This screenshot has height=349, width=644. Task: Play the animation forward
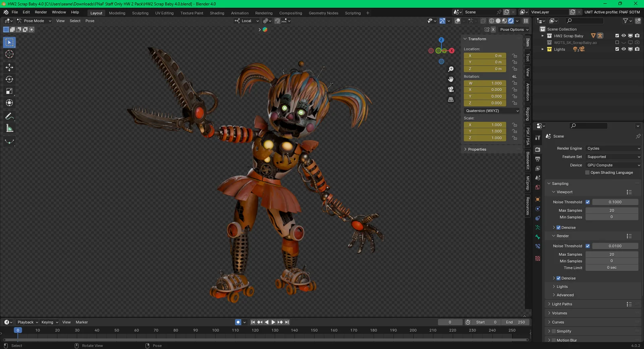273,322
